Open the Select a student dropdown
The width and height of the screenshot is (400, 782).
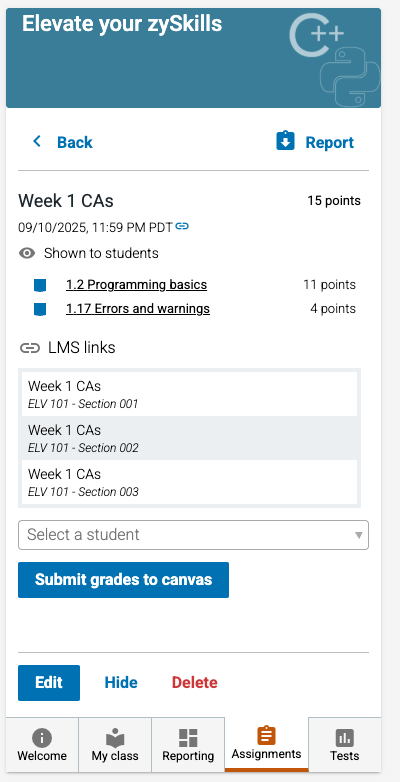(x=194, y=535)
